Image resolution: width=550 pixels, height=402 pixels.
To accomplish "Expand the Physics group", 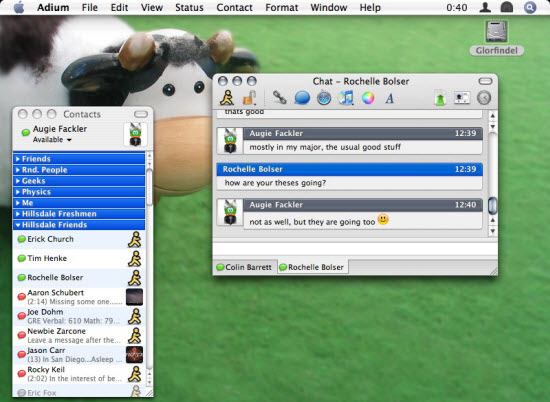I will 79,192.
